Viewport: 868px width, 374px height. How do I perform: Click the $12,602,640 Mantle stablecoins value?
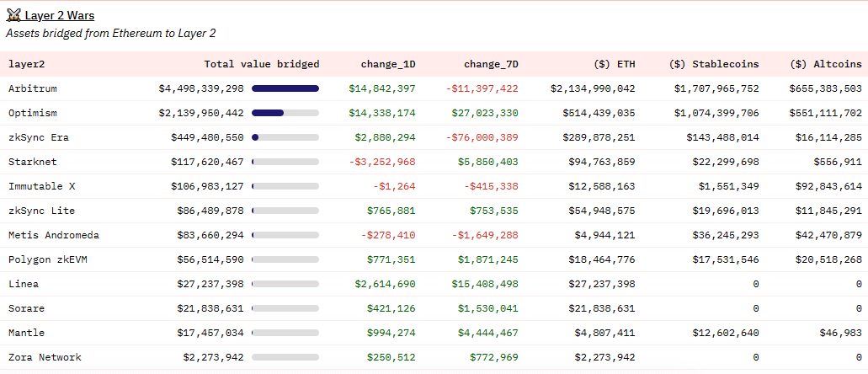pyautogui.click(x=726, y=333)
